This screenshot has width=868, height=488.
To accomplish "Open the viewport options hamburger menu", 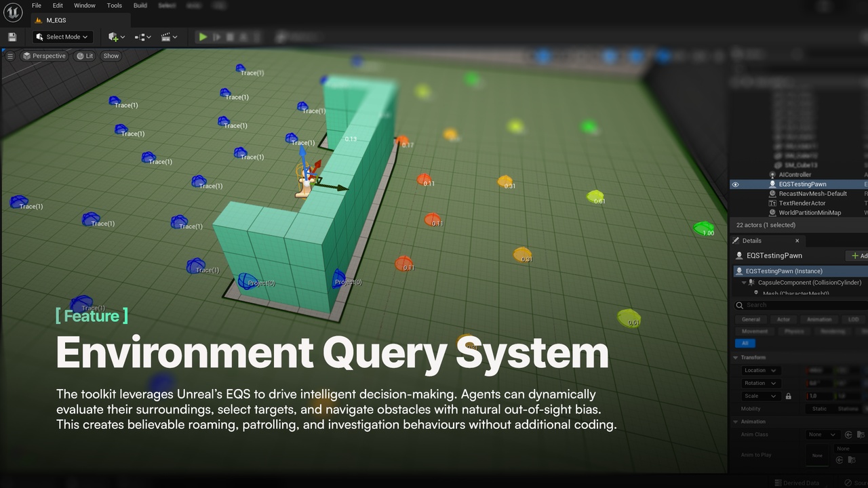I will [10, 56].
